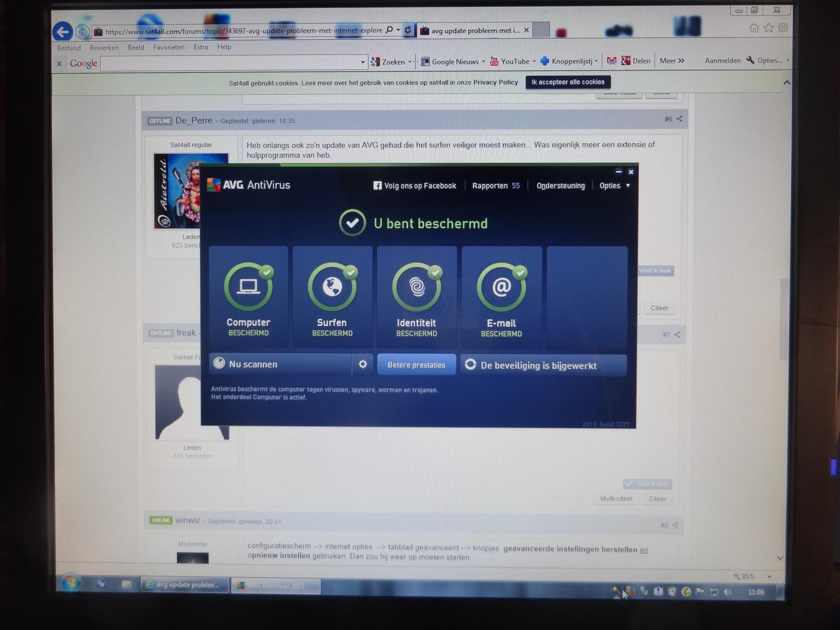Update AVG via De beveiliging is bijgewerkt
Viewport: 840px width, 630px height.
point(543,365)
